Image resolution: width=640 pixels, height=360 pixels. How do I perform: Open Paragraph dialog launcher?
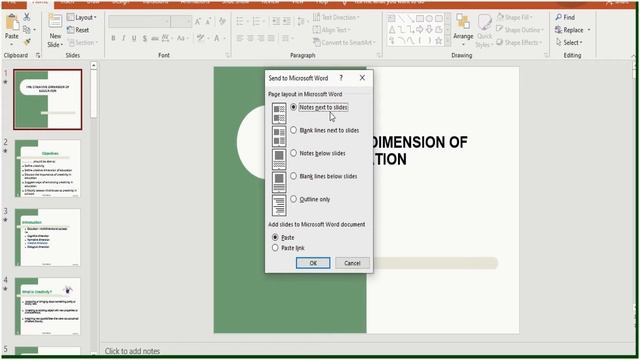(x=379, y=55)
